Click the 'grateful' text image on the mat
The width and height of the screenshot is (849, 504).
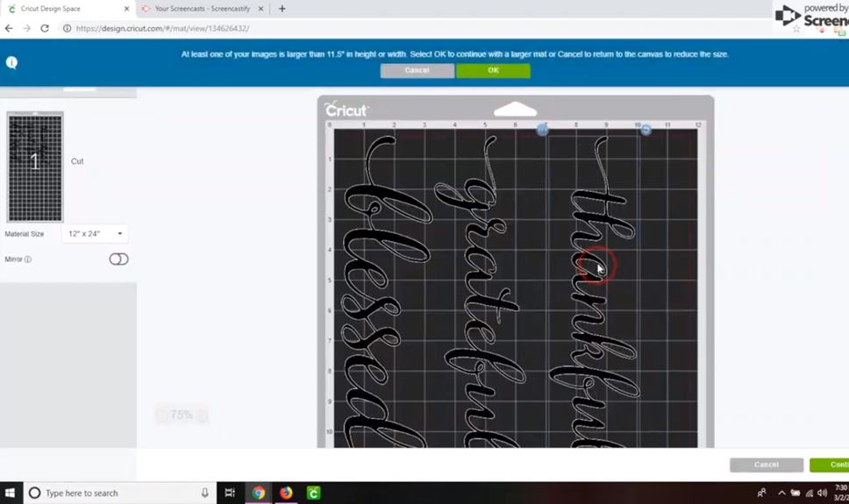[482, 293]
